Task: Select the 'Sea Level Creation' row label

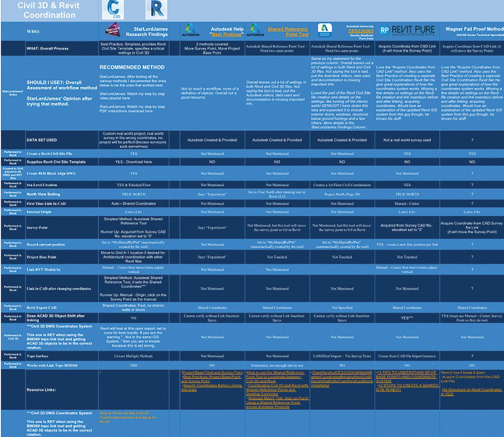Action: tap(42, 185)
